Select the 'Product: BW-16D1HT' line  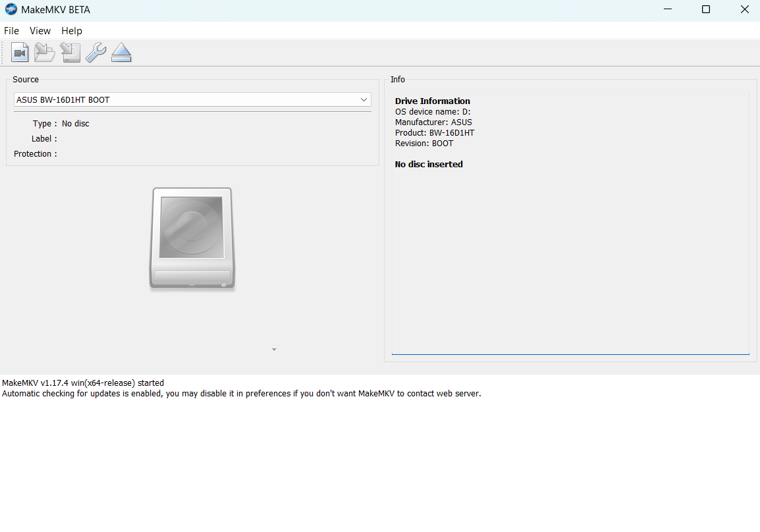point(435,133)
